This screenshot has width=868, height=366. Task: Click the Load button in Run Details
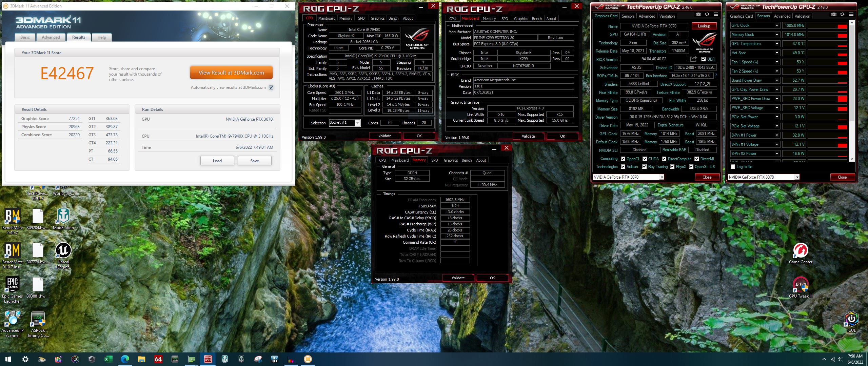217,161
